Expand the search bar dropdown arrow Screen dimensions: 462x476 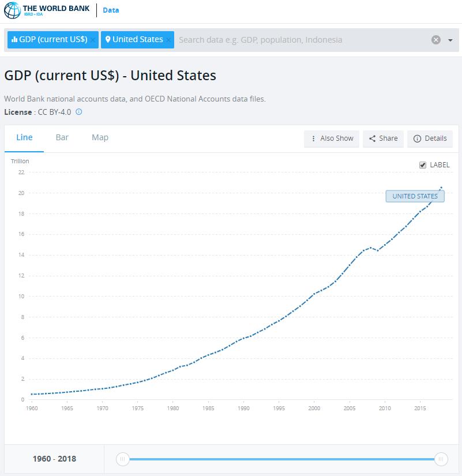click(450, 40)
